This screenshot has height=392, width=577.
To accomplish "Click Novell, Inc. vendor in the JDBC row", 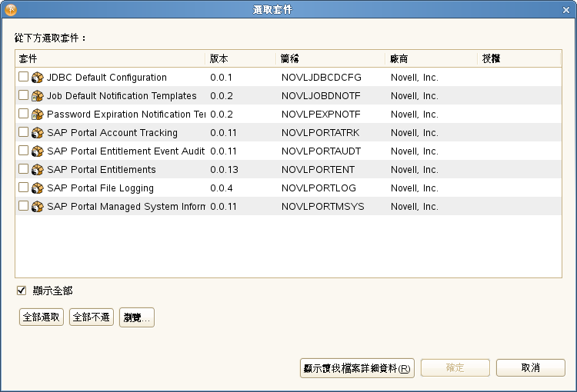I will (x=415, y=78).
